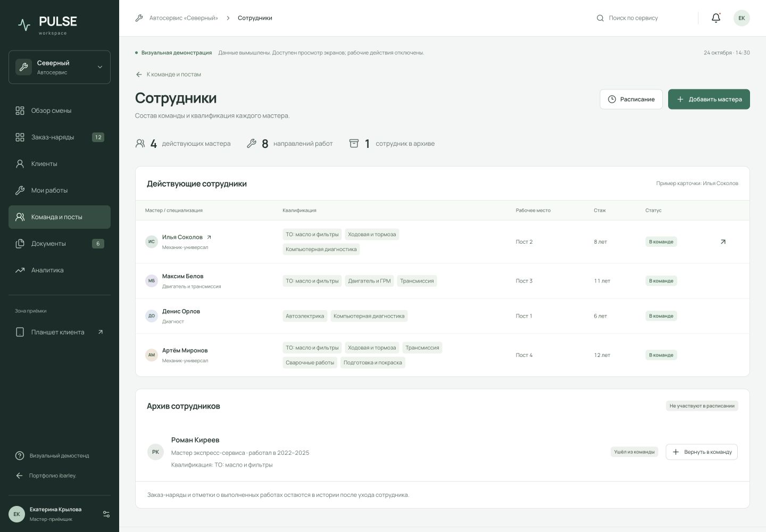This screenshot has width=766, height=532.
Task: Click В команде status of Максим Белов
Action: 661,281
